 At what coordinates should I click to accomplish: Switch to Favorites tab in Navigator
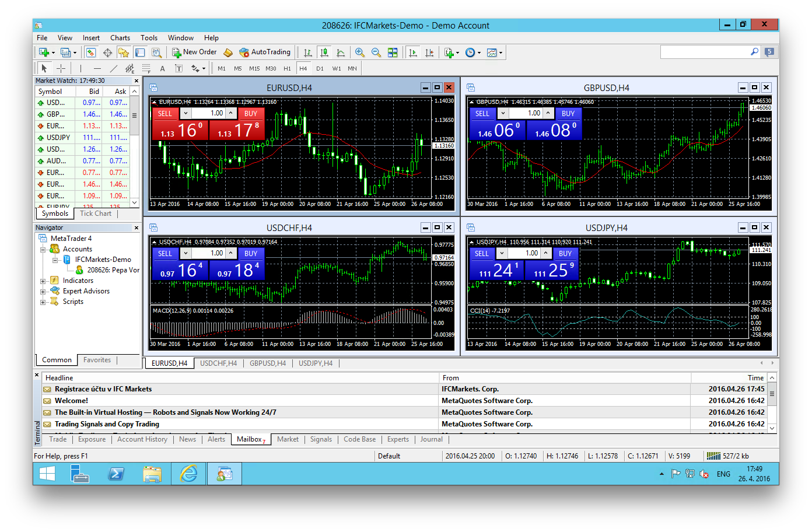(97, 360)
